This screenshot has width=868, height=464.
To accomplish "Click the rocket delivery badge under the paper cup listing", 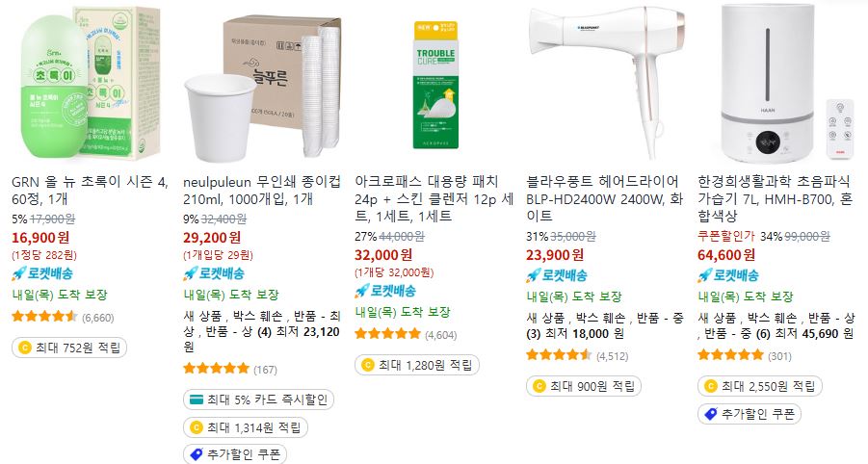I will pos(214,273).
